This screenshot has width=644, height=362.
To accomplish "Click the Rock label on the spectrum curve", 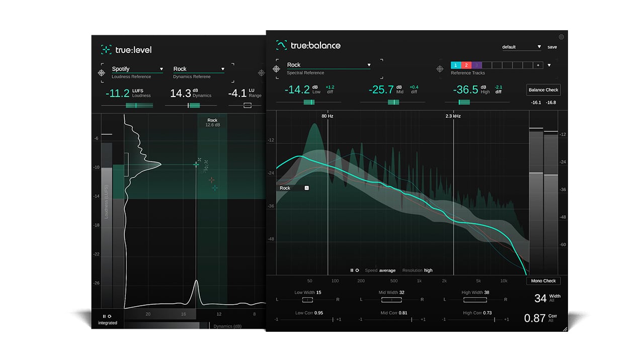I will 285,188.
